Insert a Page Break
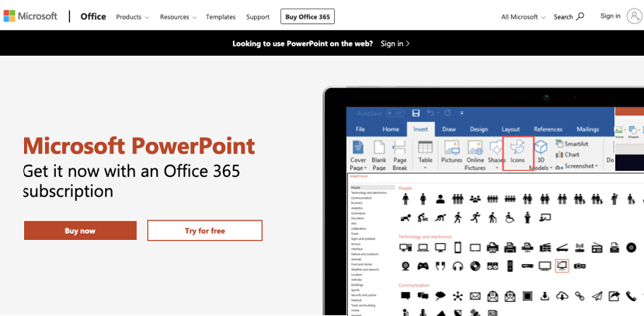Screen dimensions: 644x316 click(399, 155)
